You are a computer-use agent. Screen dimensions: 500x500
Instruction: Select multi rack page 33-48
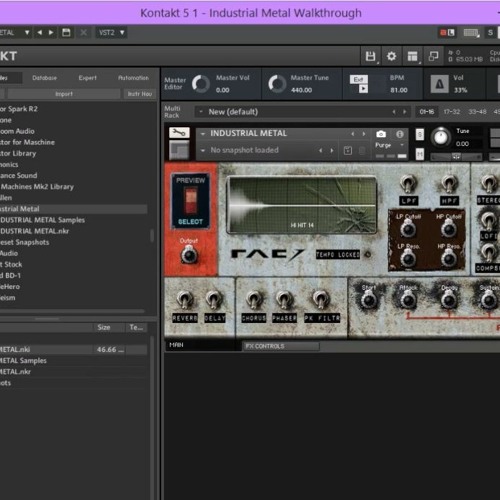coord(477,112)
